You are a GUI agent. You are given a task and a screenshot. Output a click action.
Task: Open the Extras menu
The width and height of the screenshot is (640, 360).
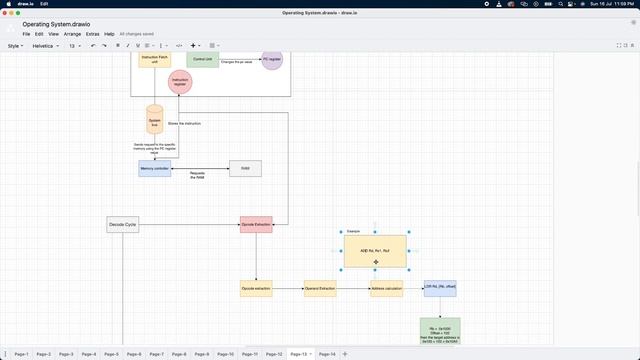[93, 34]
